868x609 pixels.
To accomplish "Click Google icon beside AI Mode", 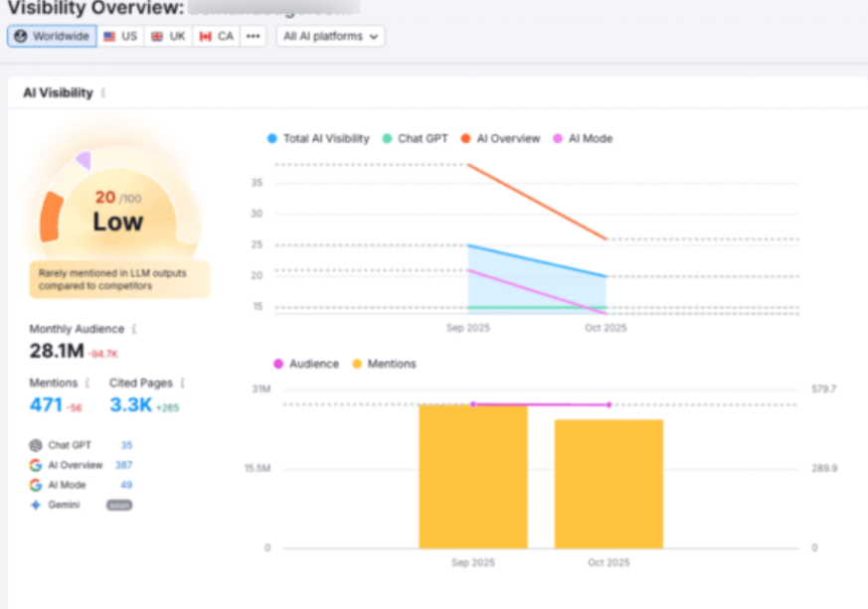I will click(x=36, y=485).
